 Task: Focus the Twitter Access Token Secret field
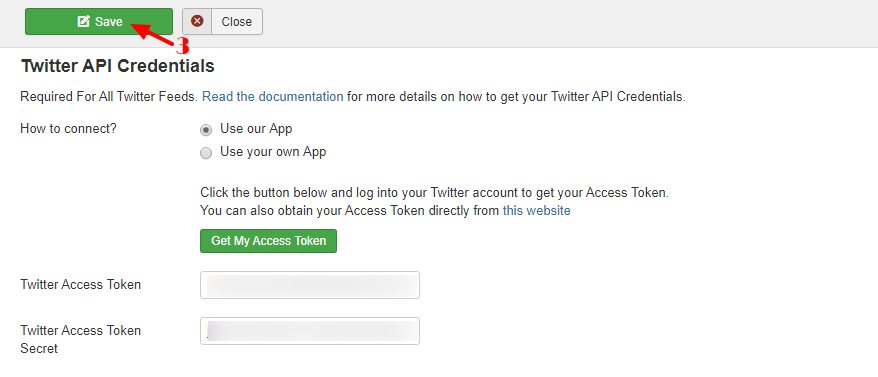(x=310, y=331)
